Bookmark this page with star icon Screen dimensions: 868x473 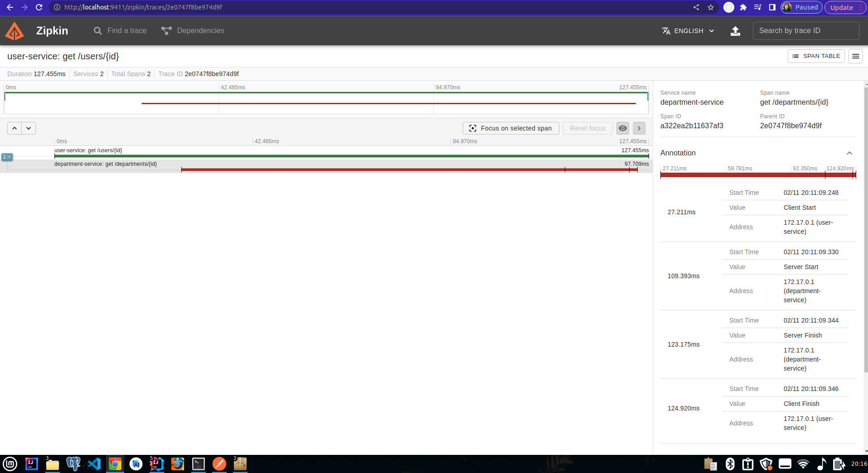click(x=711, y=7)
